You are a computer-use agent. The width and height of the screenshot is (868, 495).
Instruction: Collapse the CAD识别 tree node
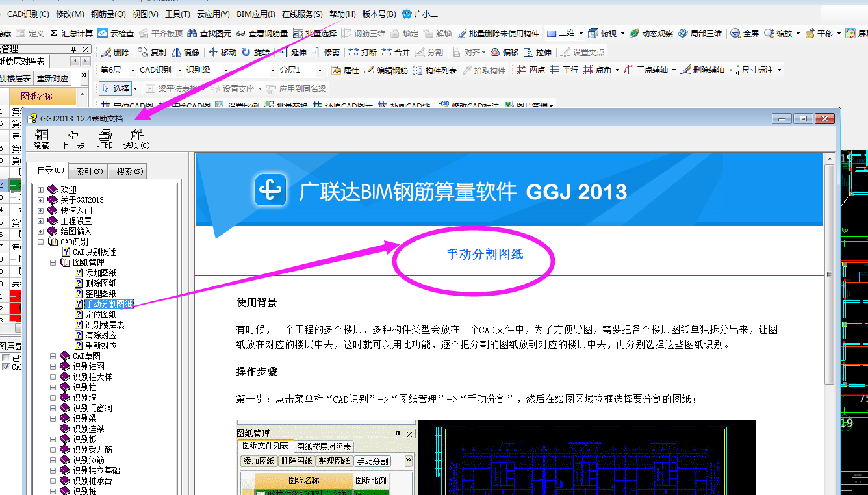(x=41, y=242)
